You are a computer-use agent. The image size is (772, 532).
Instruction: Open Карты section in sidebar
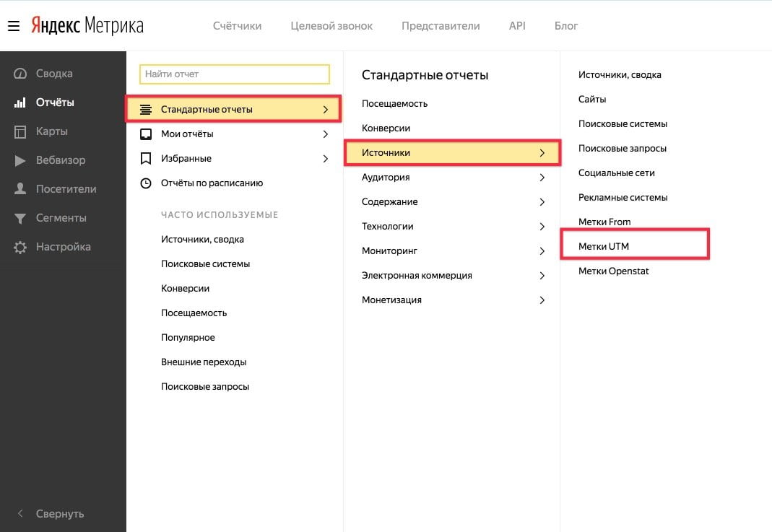click(51, 131)
